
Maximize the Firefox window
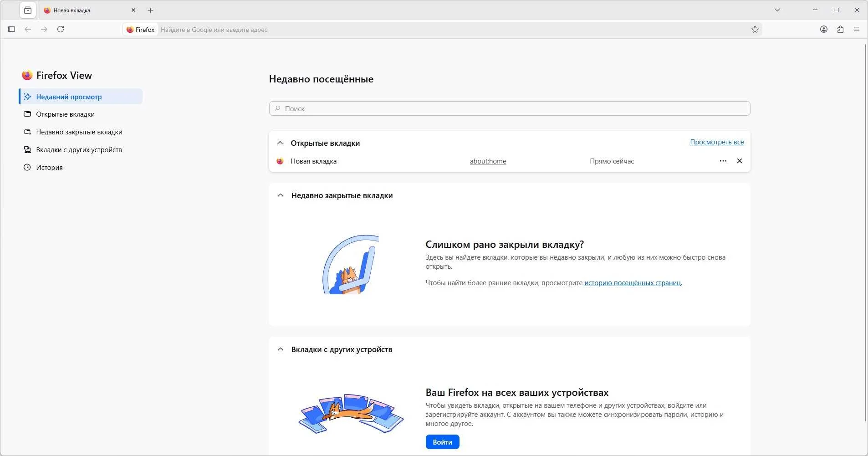pyautogui.click(x=836, y=10)
